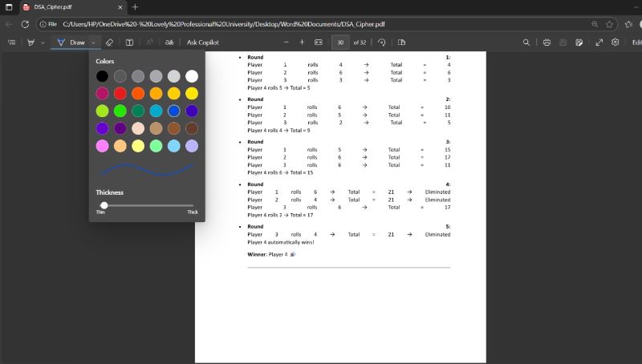This screenshot has height=364, width=642.
Task: Toggle the Draw tool button
Action: (x=71, y=42)
